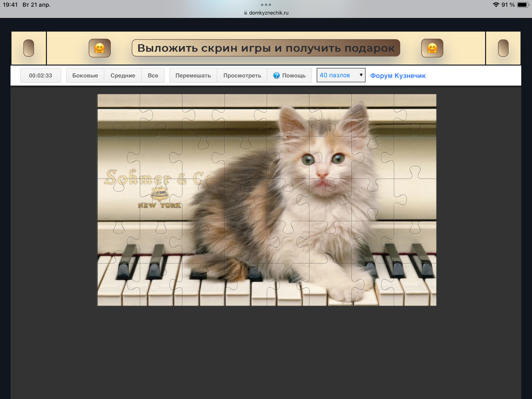Screen dimensions: 532x399
Task: Show only Боковые edge pieces
Action: pos(85,76)
